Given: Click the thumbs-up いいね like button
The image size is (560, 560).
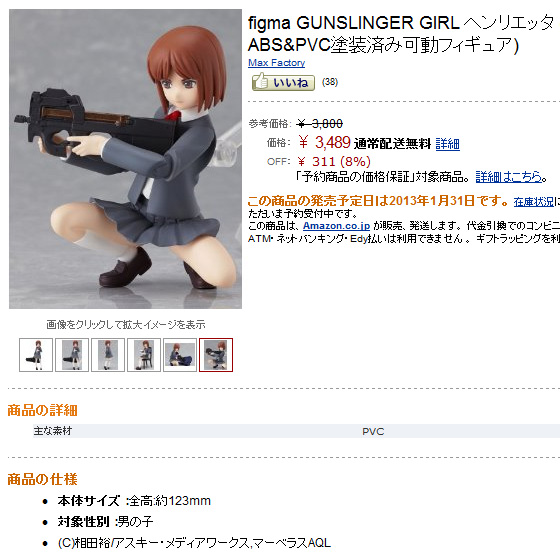Looking at the screenshot, I should pyautogui.click(x=283, y=82).
